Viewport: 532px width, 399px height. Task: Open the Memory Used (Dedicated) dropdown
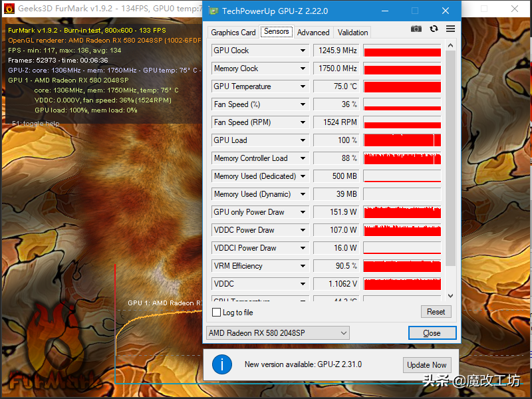click(303, 176)
